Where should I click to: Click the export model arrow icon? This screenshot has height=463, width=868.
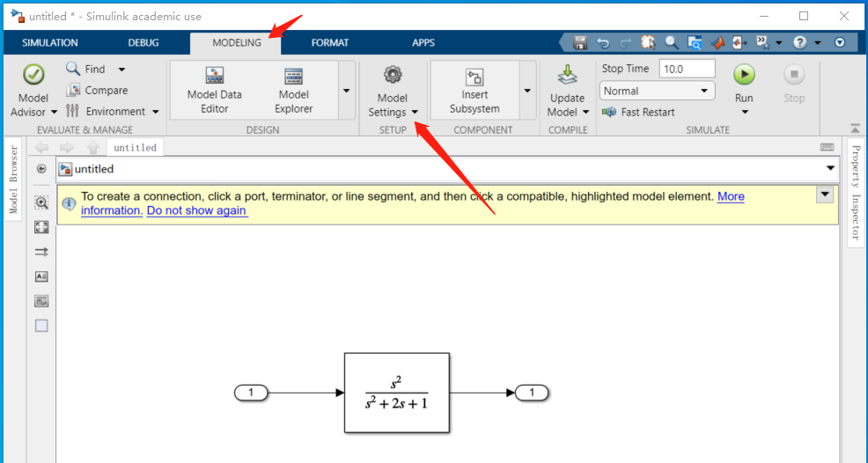740,42
